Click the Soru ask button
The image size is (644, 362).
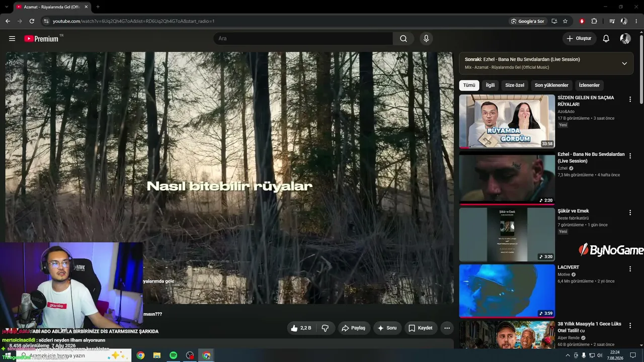(387, 328)
